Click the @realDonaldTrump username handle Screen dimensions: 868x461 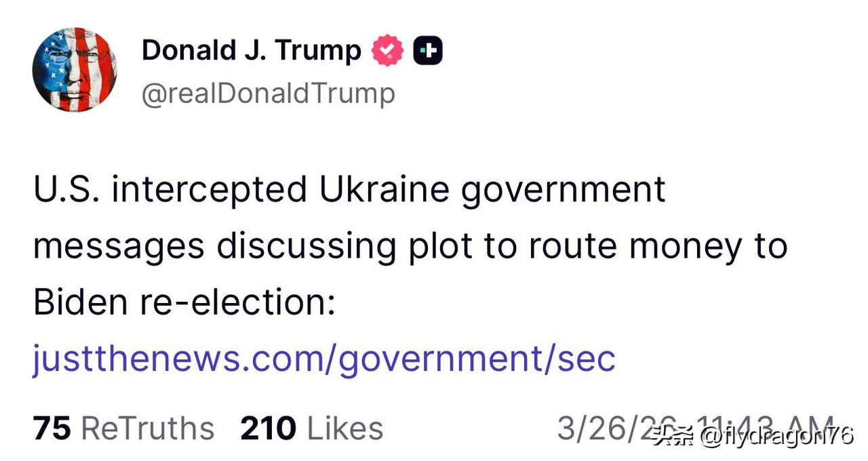click(x=268, y=93)
